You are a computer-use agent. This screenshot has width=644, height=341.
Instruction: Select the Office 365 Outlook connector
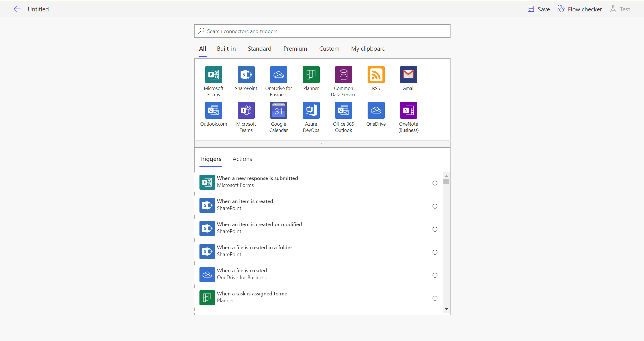tap(343, 110)
